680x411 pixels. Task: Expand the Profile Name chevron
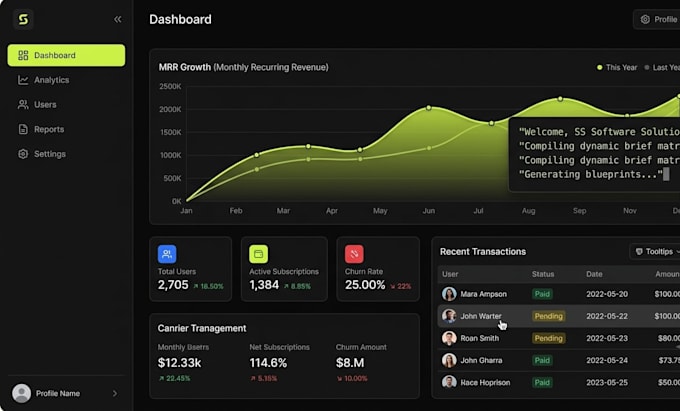(115, 394)
